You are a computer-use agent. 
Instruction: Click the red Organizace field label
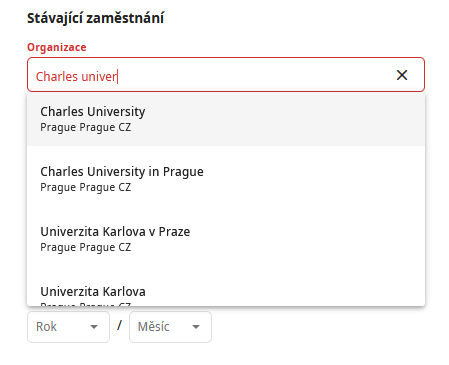[x=57, y=47]
